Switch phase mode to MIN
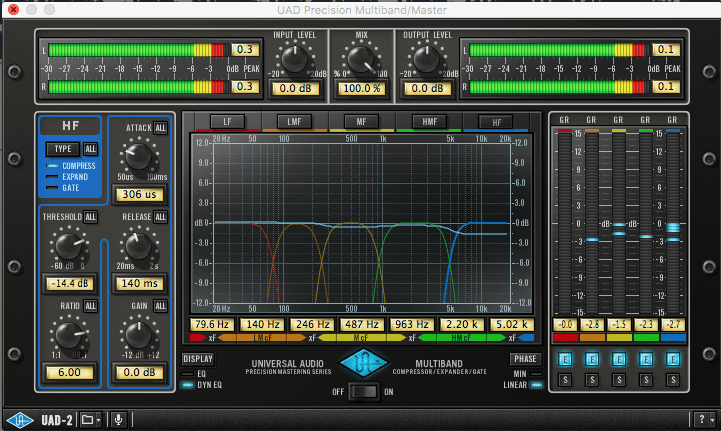Screen dimensions: 721x431 [x=520, y=374]
